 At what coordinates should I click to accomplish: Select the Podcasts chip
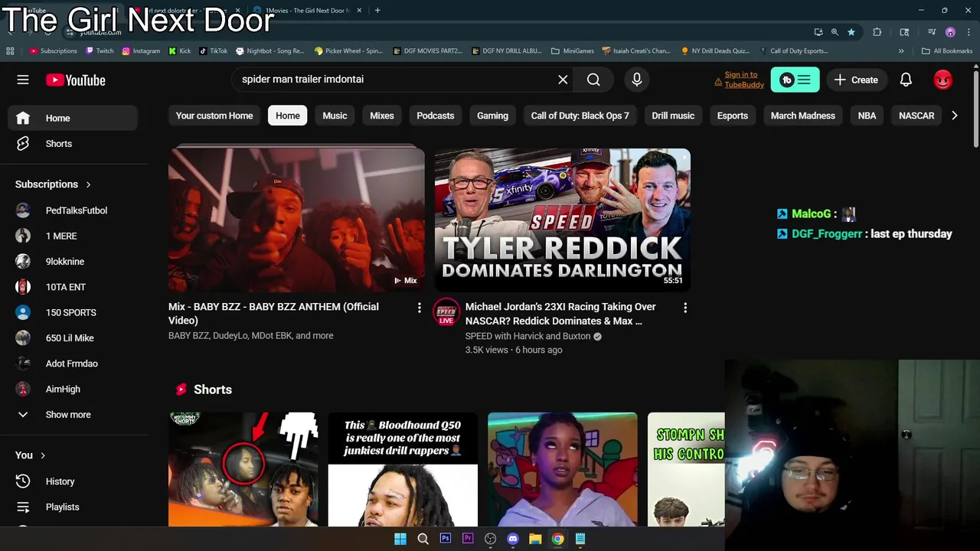436,116
